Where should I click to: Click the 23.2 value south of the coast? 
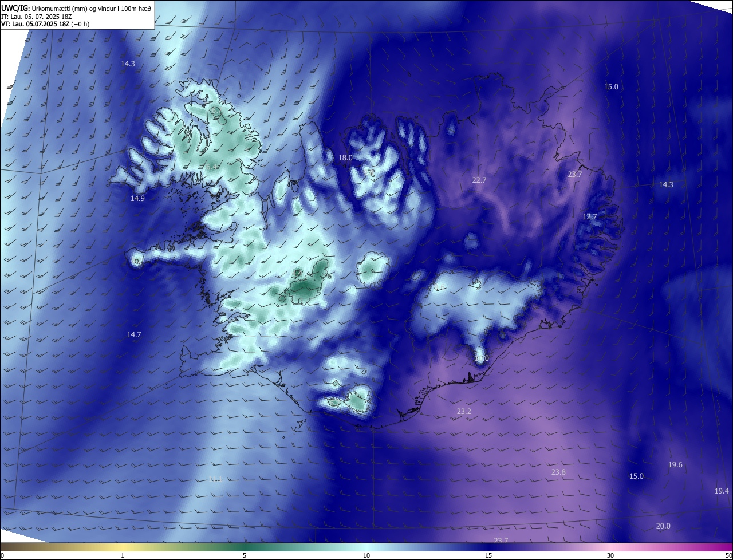coord(464,412)
